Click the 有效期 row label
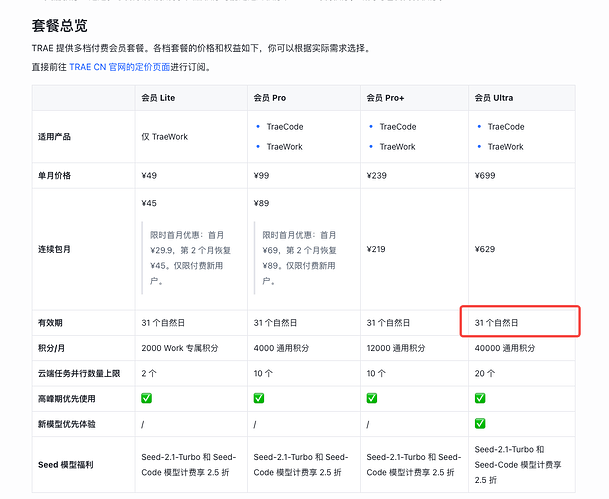 coord(50,323)
